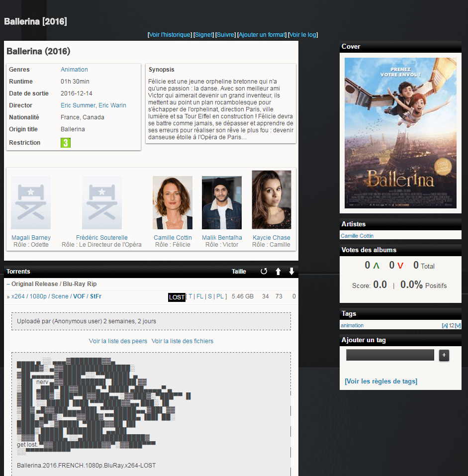
Task: Click the plus button to add tag
Action: coord(444,355)
